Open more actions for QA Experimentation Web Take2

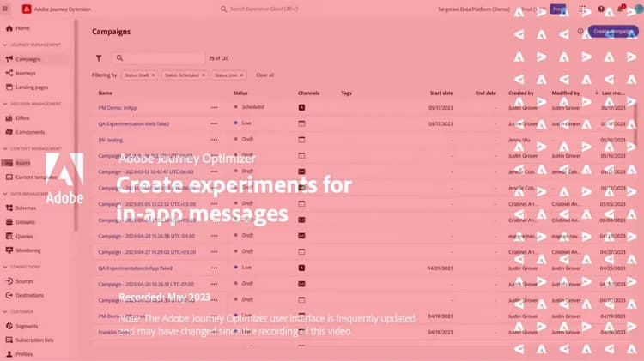tap(214, 123)
